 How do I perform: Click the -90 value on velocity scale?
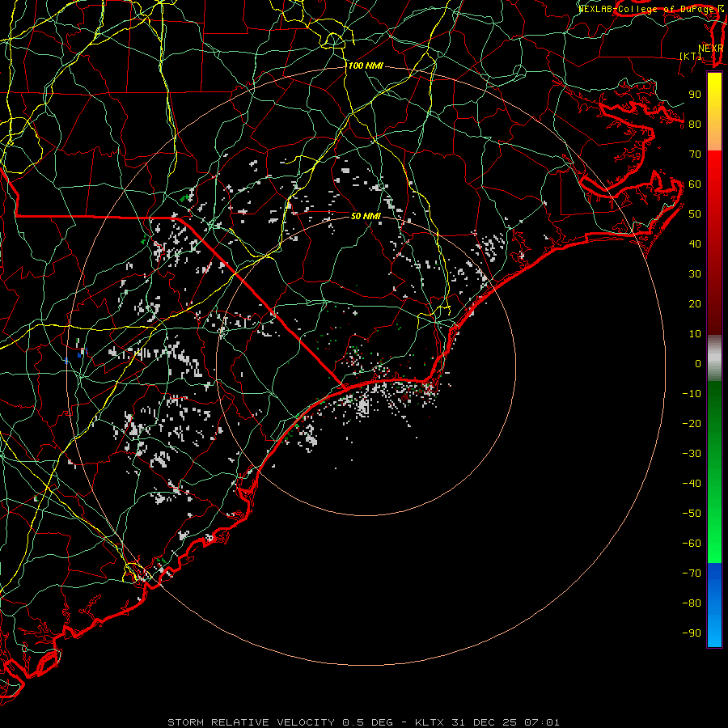point(692,633)
